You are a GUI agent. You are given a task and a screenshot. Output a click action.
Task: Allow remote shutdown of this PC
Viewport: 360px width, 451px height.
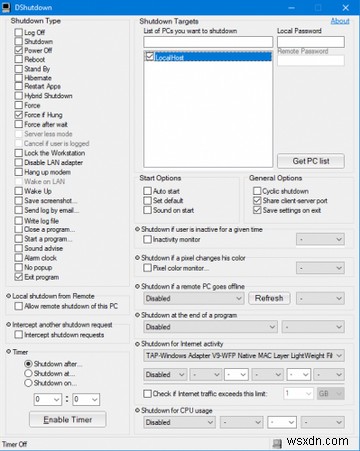pyautogui.click(x=19, y=306)
